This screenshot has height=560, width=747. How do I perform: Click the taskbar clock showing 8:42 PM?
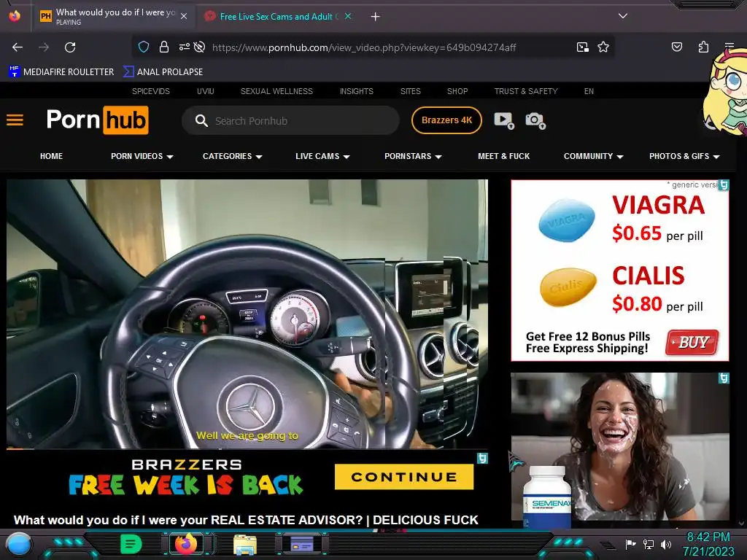click(x=708, y=544)
